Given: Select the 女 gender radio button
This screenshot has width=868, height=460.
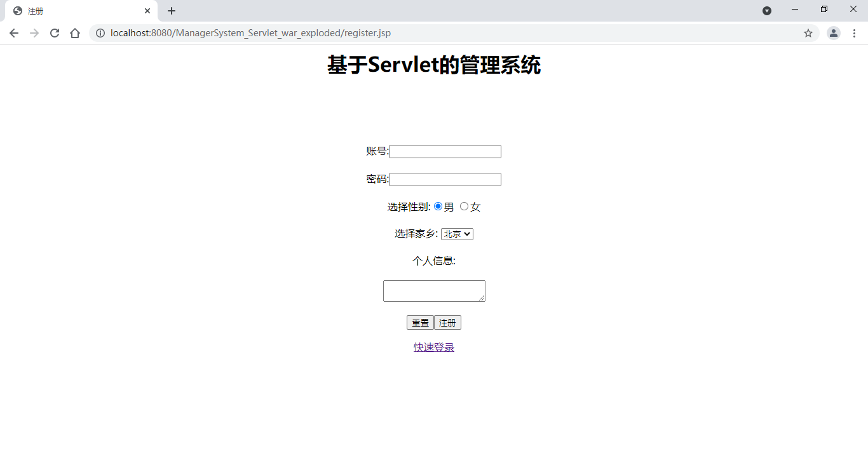Looking at the screenshot, I should tap(464, 206).
